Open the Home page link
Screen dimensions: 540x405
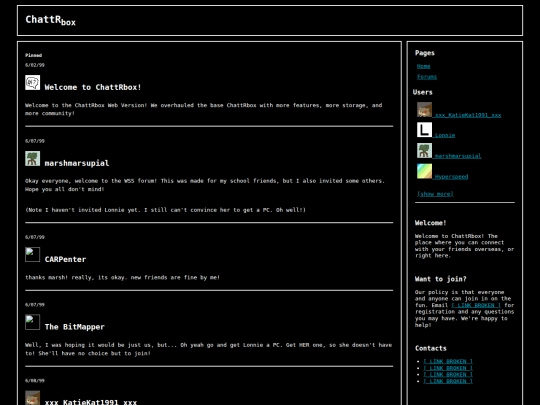423,66
